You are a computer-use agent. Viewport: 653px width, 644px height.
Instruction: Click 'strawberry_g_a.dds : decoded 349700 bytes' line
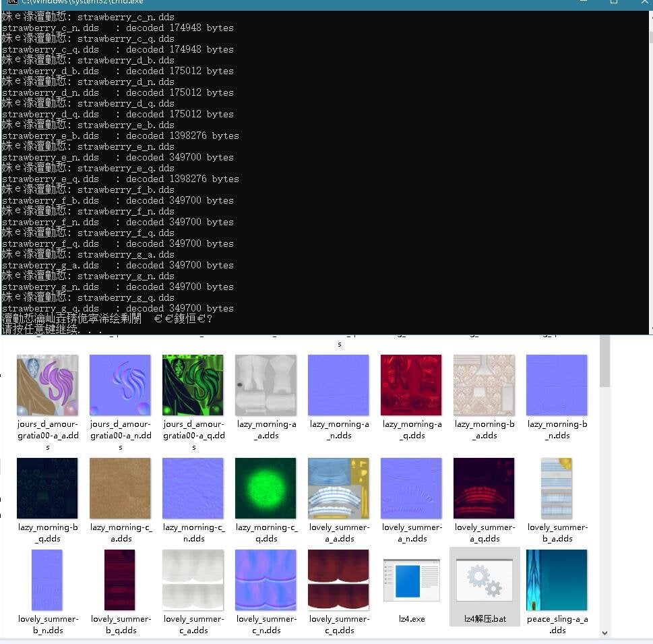point(118,266)
